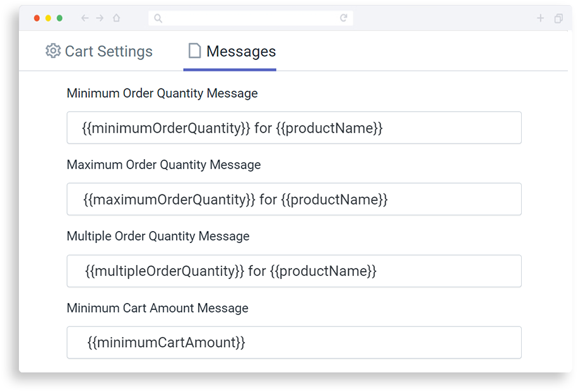Open the home page via the house icon
This screenshot has height=392, width=578.
[117, 18]
